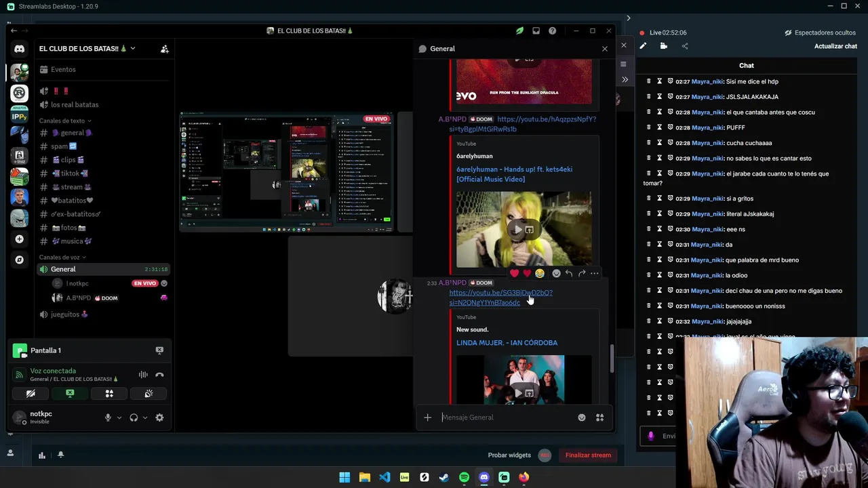Image resolution: width=868 pixels, height=488 pixels.
Task: Open headphone output options arrow
Action: 145,418
